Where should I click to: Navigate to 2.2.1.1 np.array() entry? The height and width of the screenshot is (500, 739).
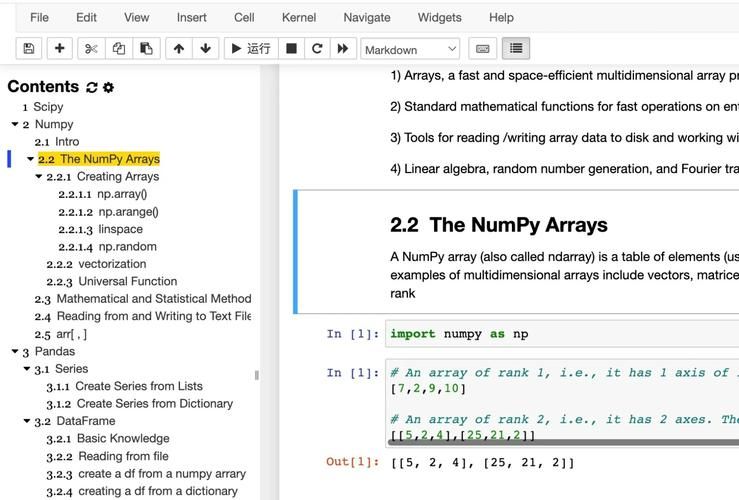[x=103, y=194]
